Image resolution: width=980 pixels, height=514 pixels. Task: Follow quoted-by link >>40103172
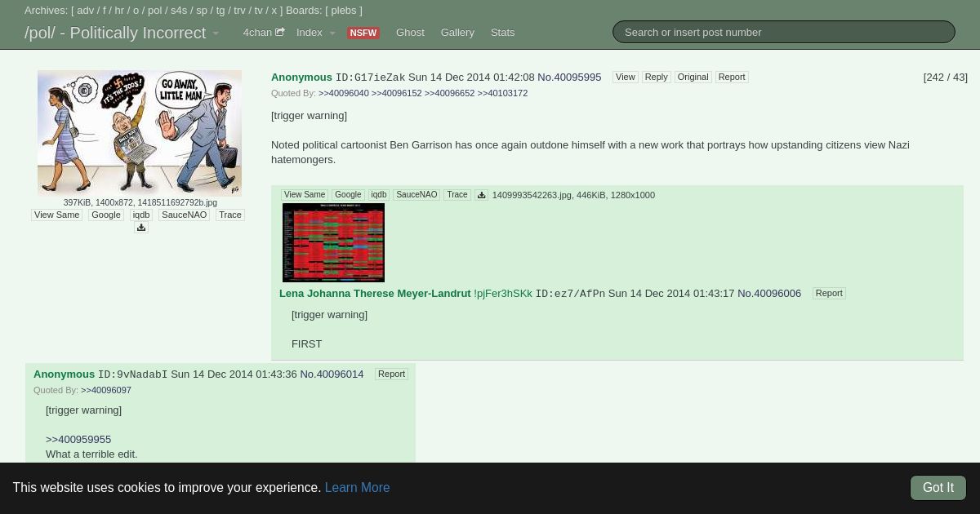(x=502, y=93)
